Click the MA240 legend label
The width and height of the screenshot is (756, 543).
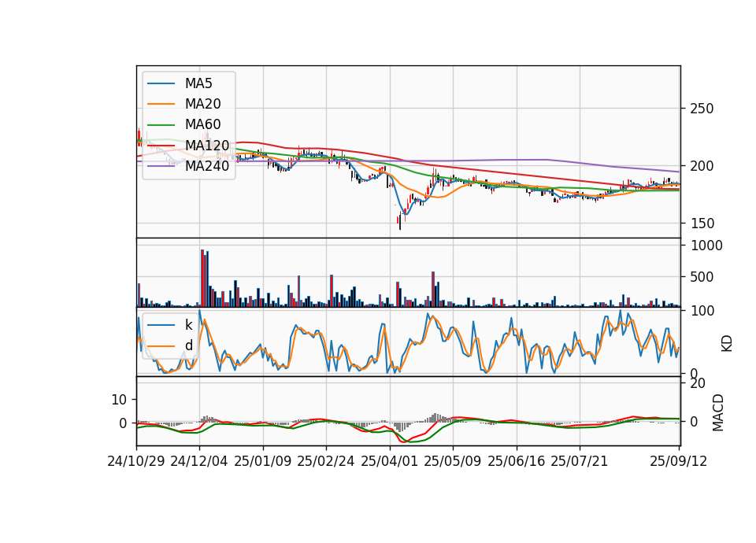pos(207,166)
